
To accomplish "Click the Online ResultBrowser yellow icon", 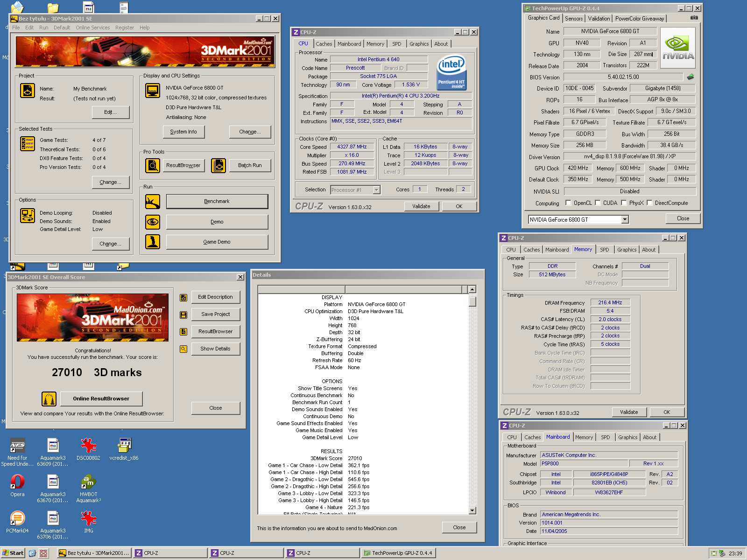I will (x=49, y=399).
